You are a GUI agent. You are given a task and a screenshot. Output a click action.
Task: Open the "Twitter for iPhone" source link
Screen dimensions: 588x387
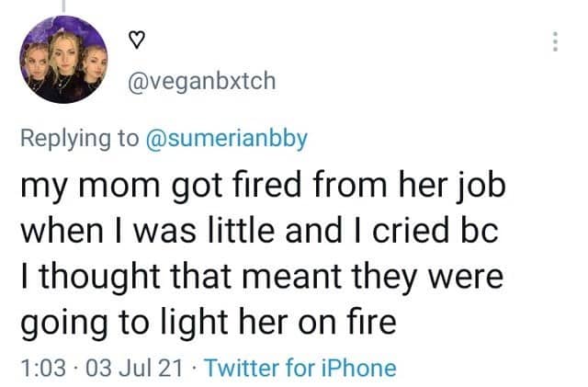[300, 369]
